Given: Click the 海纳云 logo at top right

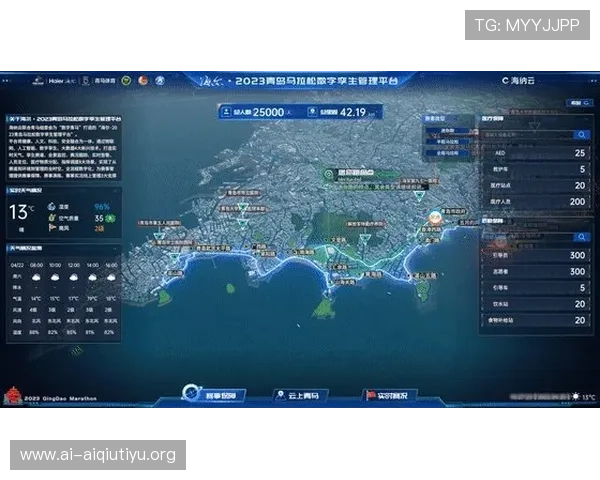Looking at the screenshot, I should click(x=518, y=80).
